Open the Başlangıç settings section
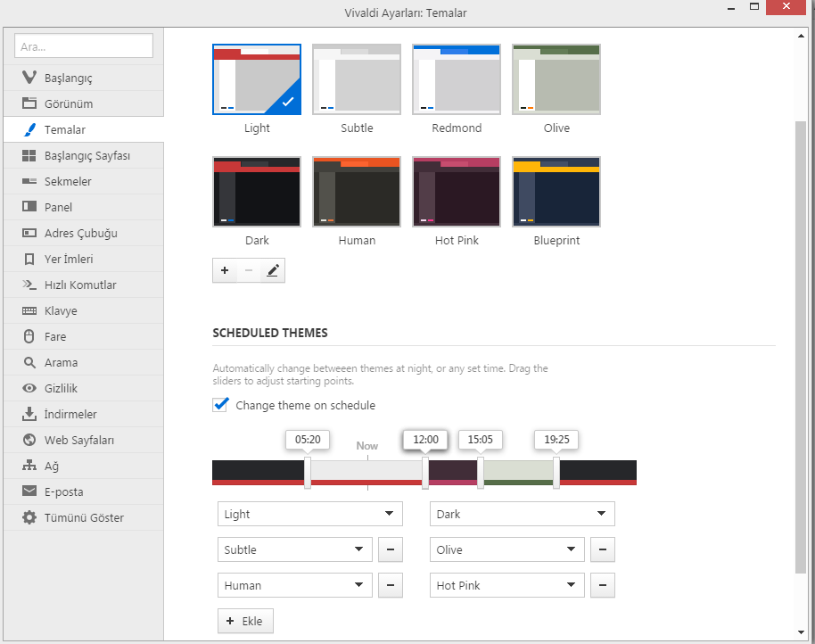The width and height of the screenshot is (815, 644). click(x=83, y=78)
